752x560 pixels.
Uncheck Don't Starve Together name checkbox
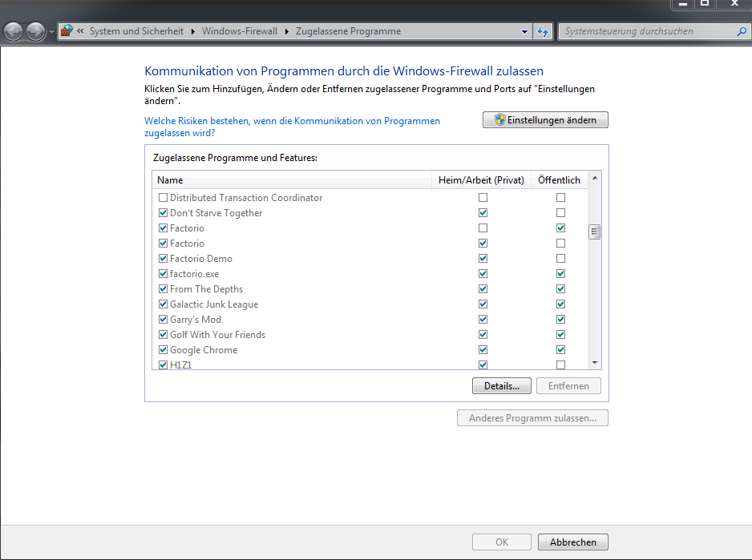[x=163, y=213]
